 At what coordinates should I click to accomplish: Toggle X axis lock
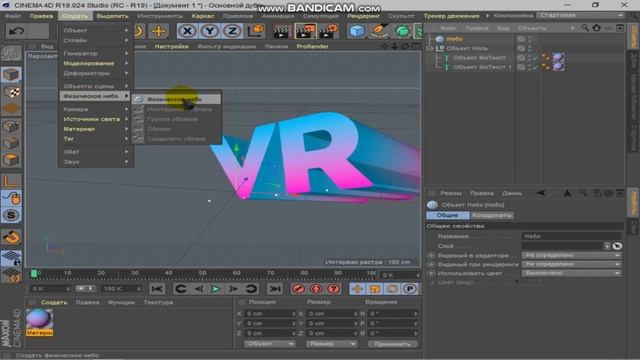click(187, 31)
